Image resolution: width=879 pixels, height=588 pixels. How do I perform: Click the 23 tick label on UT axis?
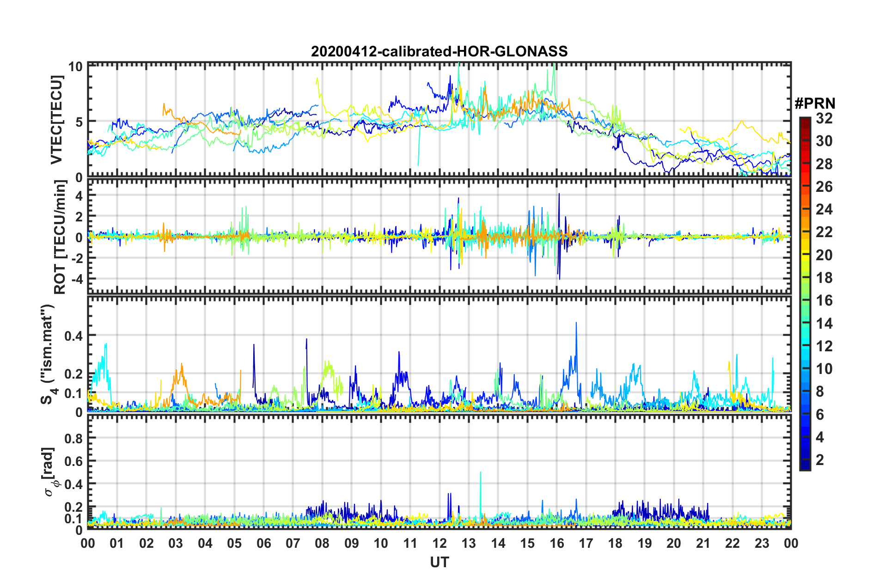click(x=762, y=543)
